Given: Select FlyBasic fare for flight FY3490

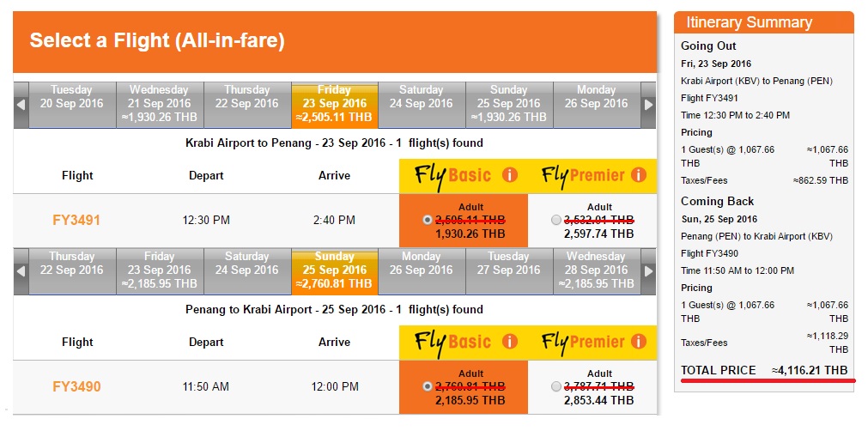Looking at the screenshot, I should click(x=428, y=386).
